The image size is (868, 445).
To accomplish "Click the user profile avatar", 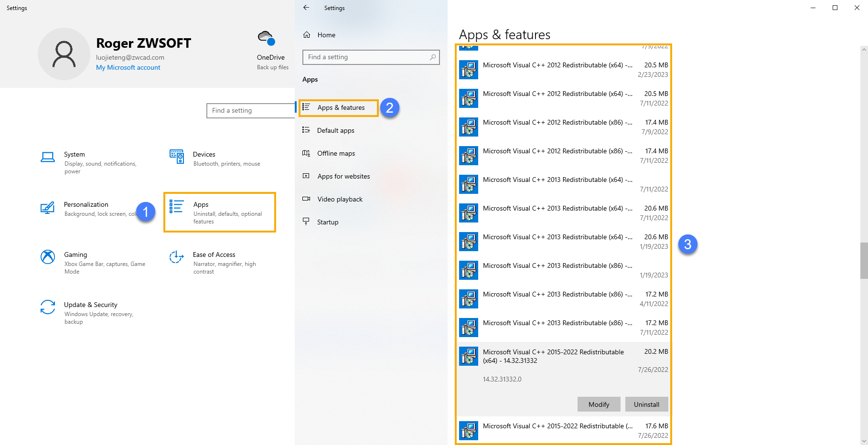I will point(64,54).
